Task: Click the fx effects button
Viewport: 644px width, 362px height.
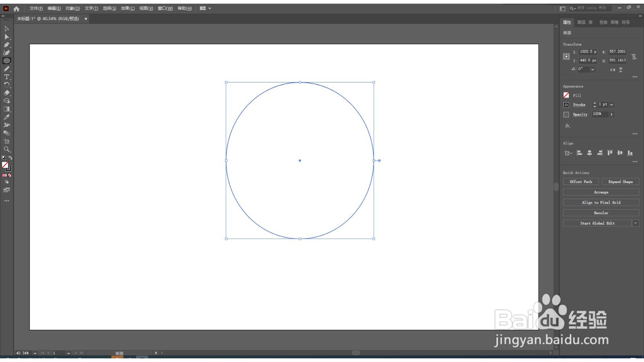Action: click(x=568, y=126)
